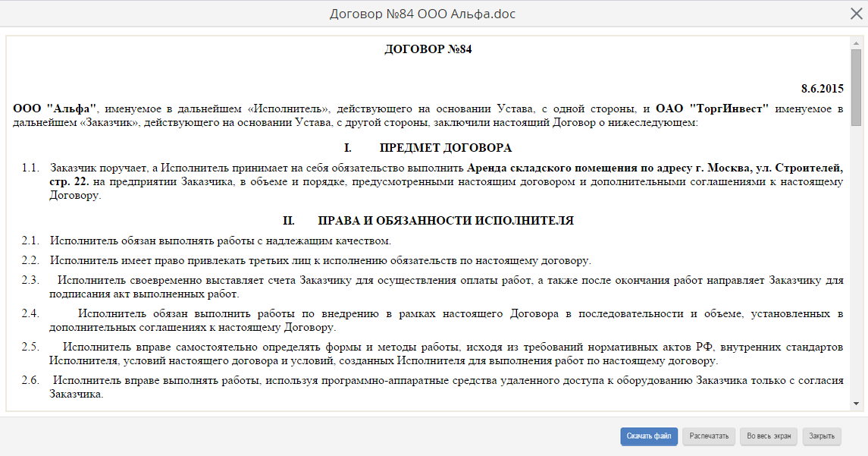Click the bold text ООО "Альфа"
This screenshot has height=456, width=868.
55,108
